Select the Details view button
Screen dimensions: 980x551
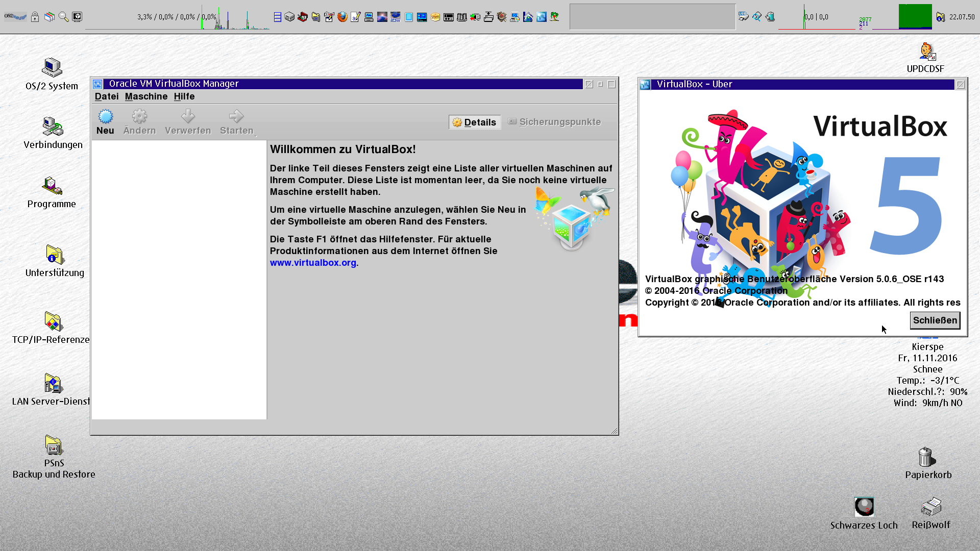(x=475, y=122)
